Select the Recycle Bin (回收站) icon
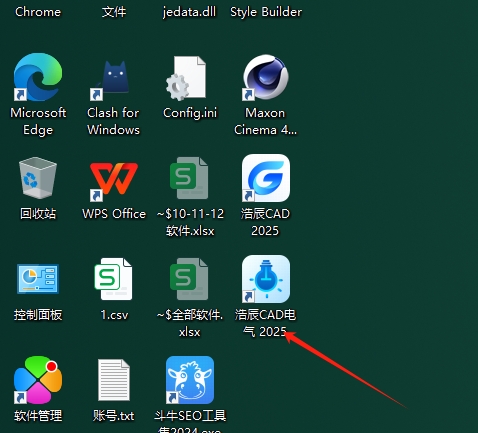This screenshot has width=478, height=433. 37,178
